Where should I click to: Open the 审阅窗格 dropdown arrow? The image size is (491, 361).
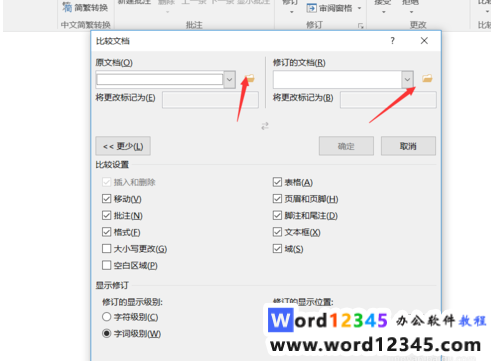pyautogui.click(x=359, y=8)
